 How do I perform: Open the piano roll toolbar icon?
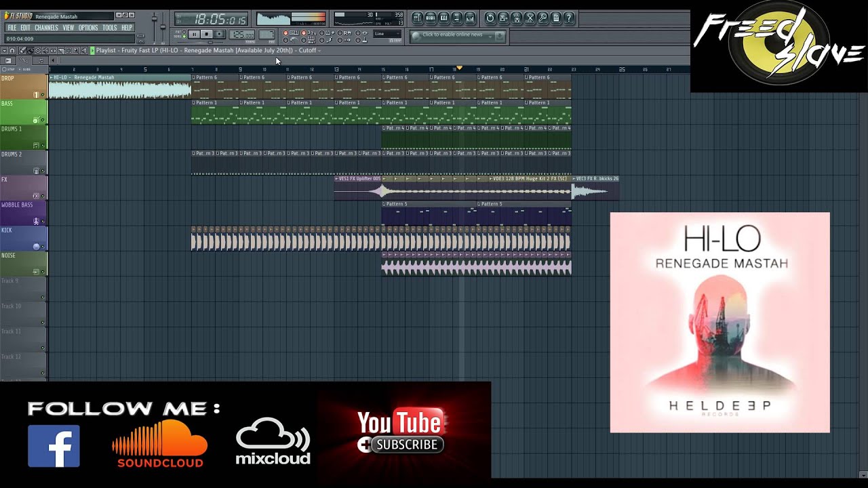pyautogui.click(x=443, y=18)
